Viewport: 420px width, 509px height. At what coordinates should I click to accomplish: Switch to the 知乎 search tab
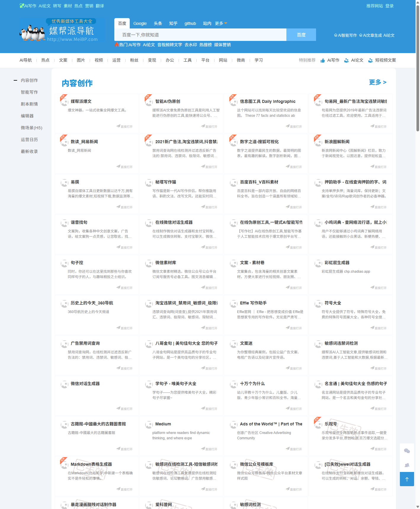click(173, 23)
